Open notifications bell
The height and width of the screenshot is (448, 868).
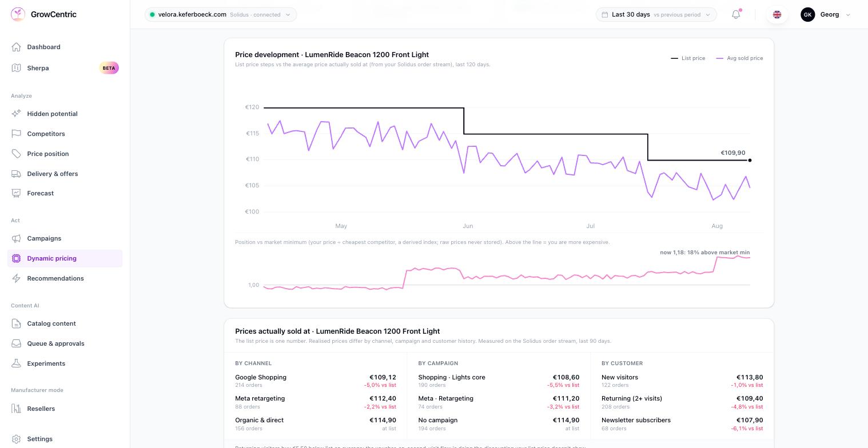[736, 14]
